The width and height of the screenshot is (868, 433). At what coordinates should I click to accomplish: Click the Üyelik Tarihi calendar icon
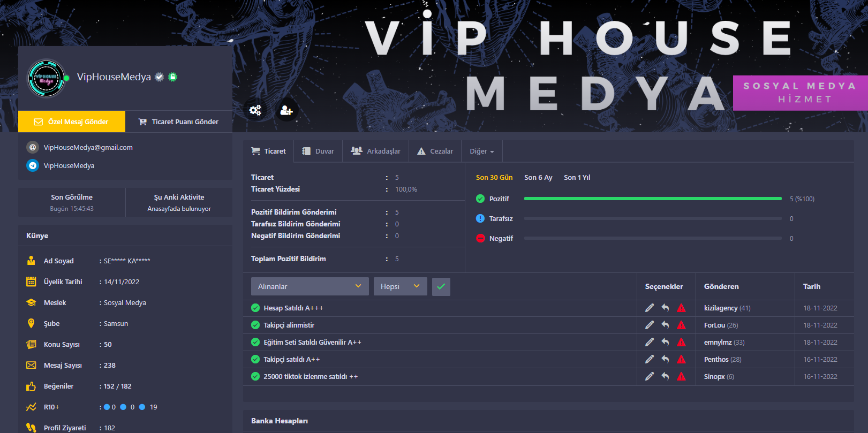point(31,282)
